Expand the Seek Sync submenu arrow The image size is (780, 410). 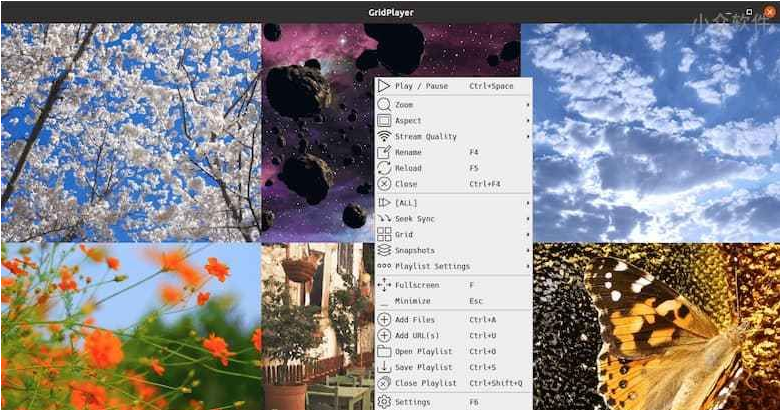pyautogui.click(x=528, y=219)
